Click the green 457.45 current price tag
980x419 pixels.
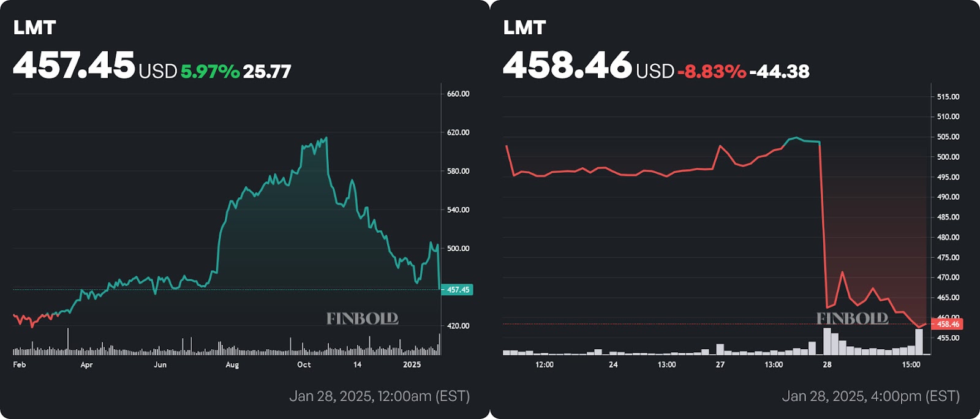[x=458, y=290]
